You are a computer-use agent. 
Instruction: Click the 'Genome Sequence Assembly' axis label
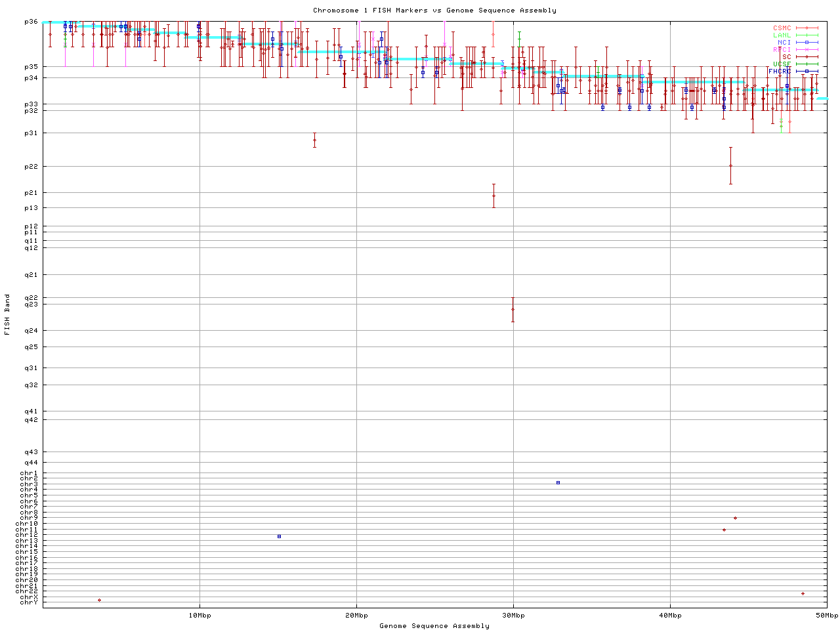click(434, 626)
